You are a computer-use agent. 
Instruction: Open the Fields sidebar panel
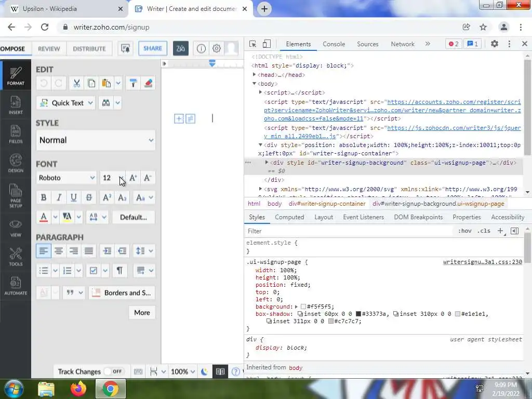[x=16, y=135]
